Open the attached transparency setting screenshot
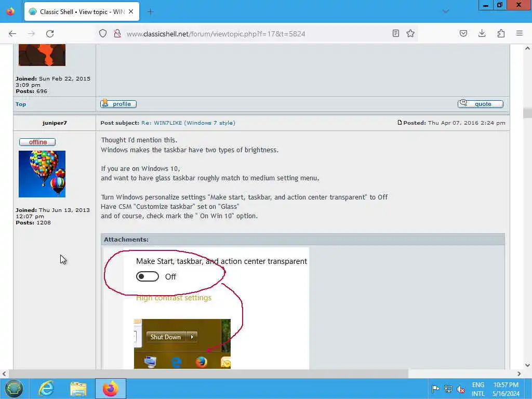Screen dimensions: 532x399 206,308
